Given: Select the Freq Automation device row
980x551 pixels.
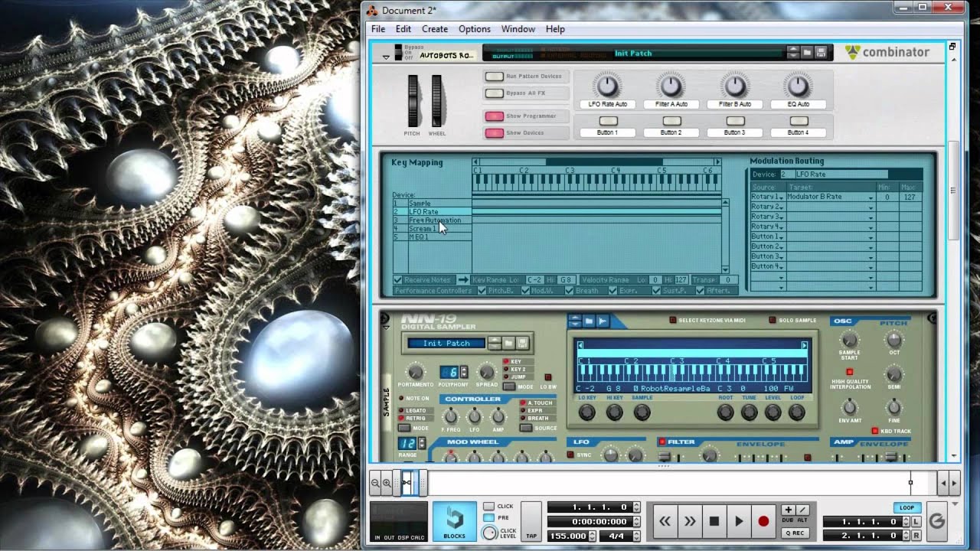Looking at the screenshot, I should tap(432, 220).
